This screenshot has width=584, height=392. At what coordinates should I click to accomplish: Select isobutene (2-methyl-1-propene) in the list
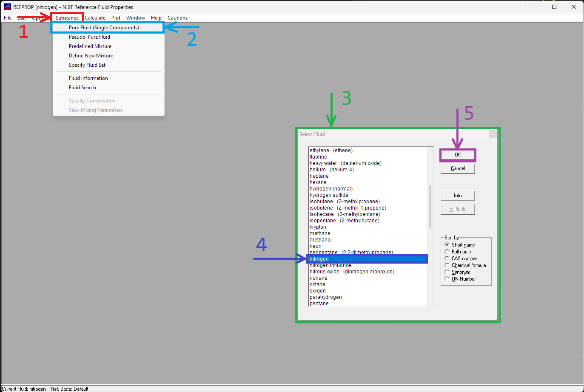(367, 208)
